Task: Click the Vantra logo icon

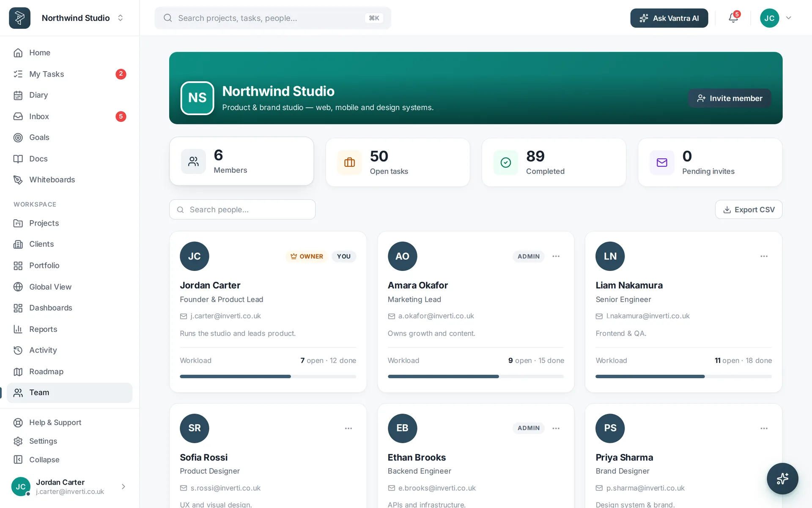Action: 19,18
